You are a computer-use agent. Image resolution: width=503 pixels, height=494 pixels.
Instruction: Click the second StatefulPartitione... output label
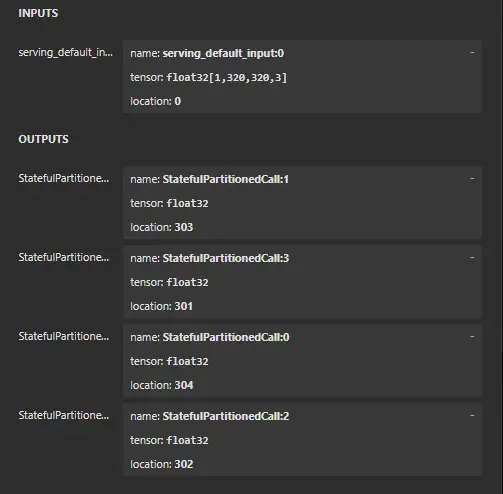click(64, 257)
